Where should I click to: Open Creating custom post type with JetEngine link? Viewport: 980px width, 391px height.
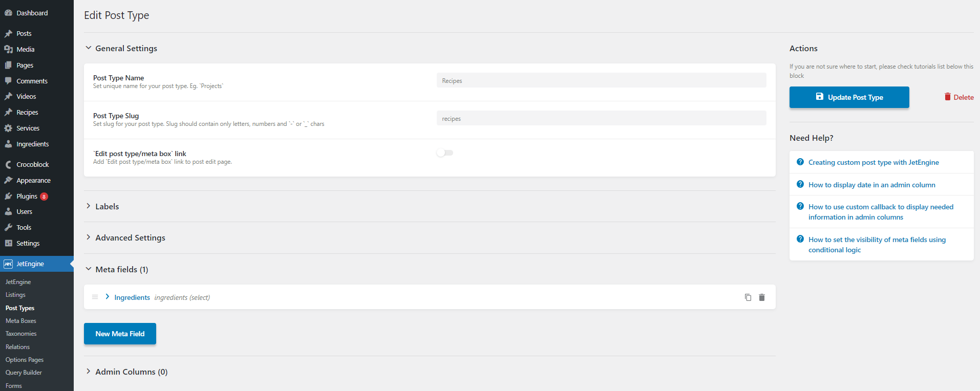(874, 162)
